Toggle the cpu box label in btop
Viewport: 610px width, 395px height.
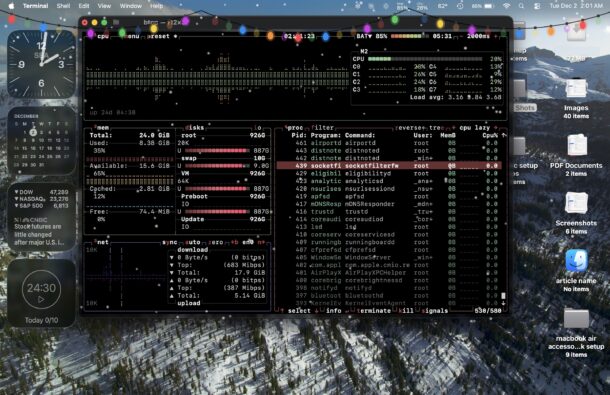103,36
